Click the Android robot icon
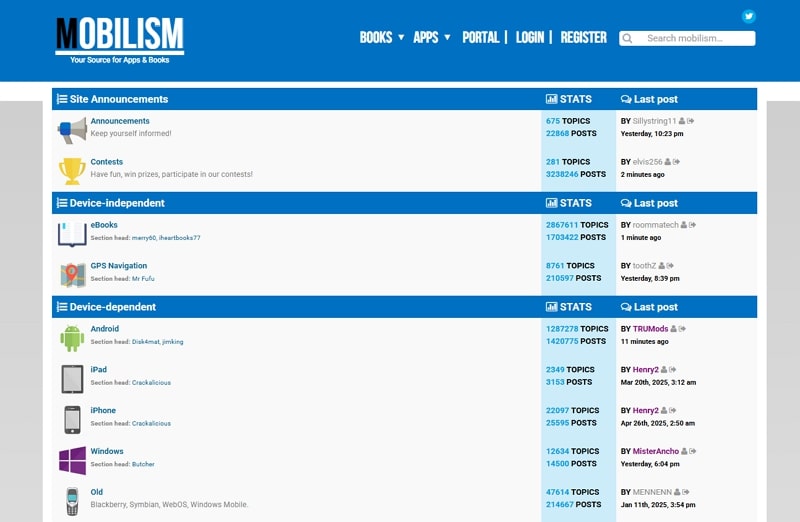This screenshot has width=800, height=522. point(72,338)
